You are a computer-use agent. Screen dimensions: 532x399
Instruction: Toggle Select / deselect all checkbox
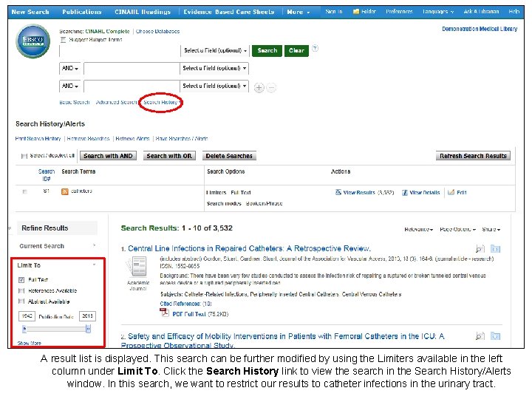coord(24,156)
